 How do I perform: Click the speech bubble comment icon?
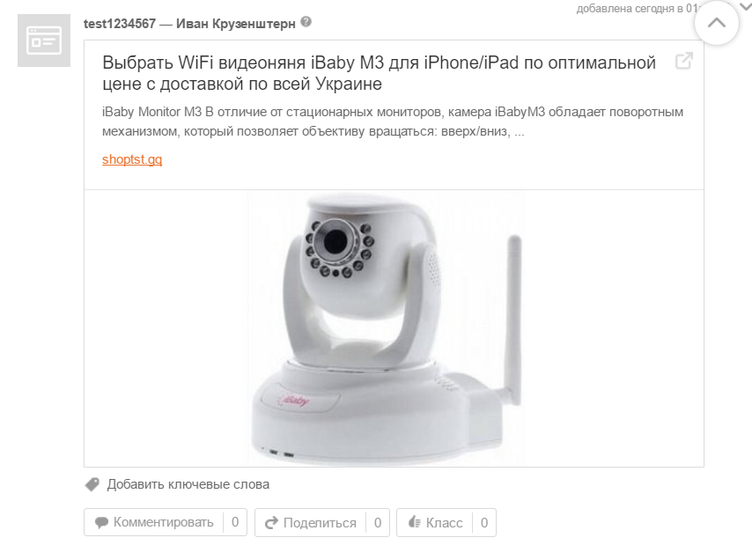pos(101,523)
